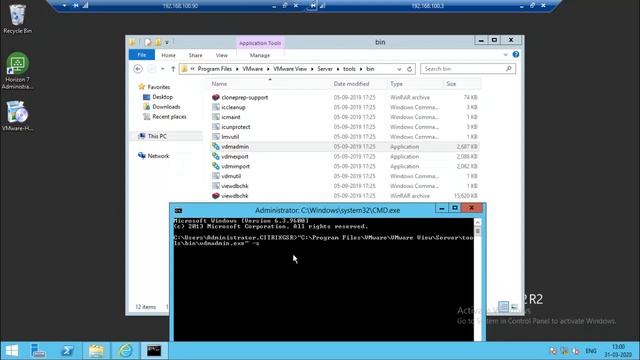This screenshot has height=360, width=640.
Task: Select cloneprep-support WinRAR archive icon
Action: click(216, 97)
